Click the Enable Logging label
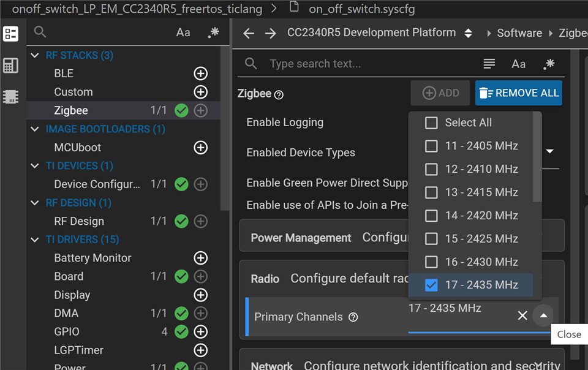Image resolution: width=588 pixels, height=370 pixels. (x=285, y=123)
